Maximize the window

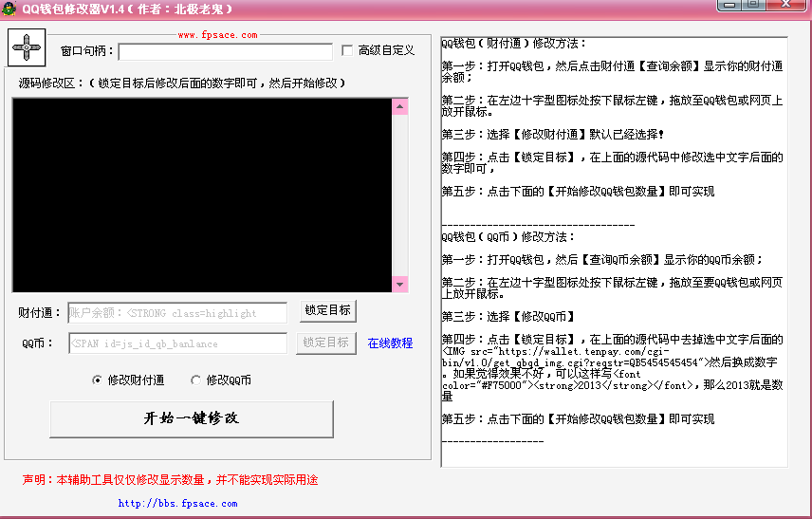(753, 5)
